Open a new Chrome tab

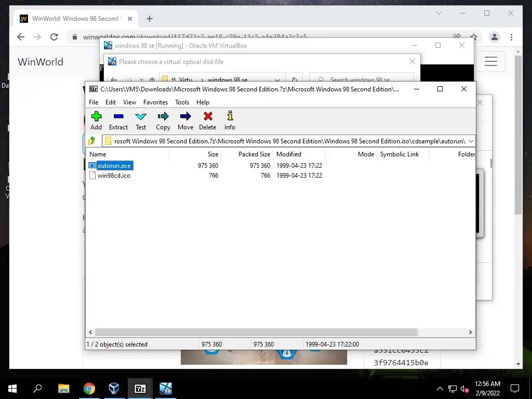[149, 19]
